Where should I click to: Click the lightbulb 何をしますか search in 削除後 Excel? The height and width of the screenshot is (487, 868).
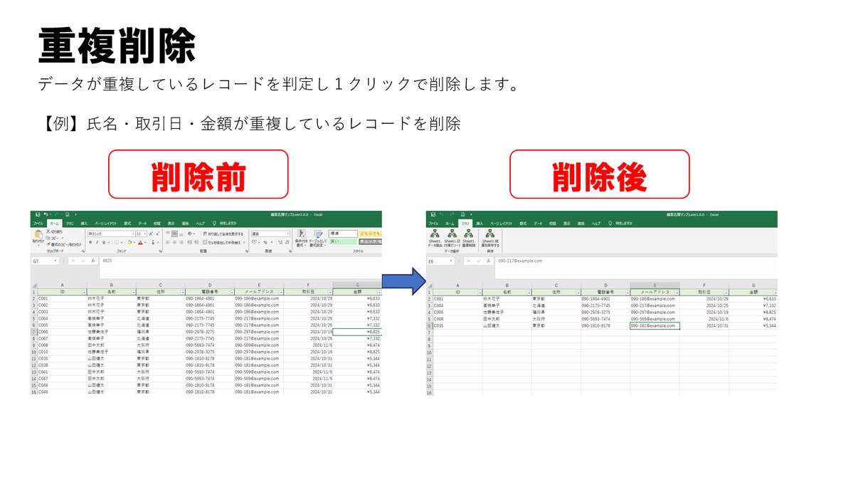tap(620, 223)
